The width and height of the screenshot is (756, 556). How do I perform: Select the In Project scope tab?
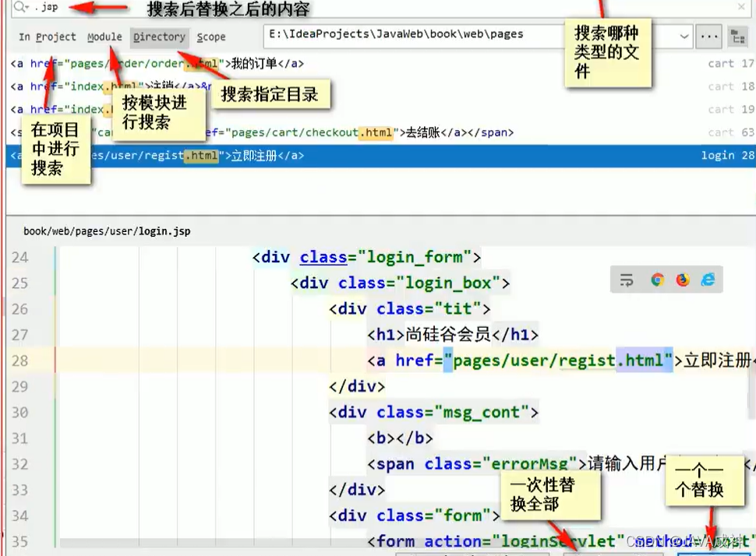point(48,37)
